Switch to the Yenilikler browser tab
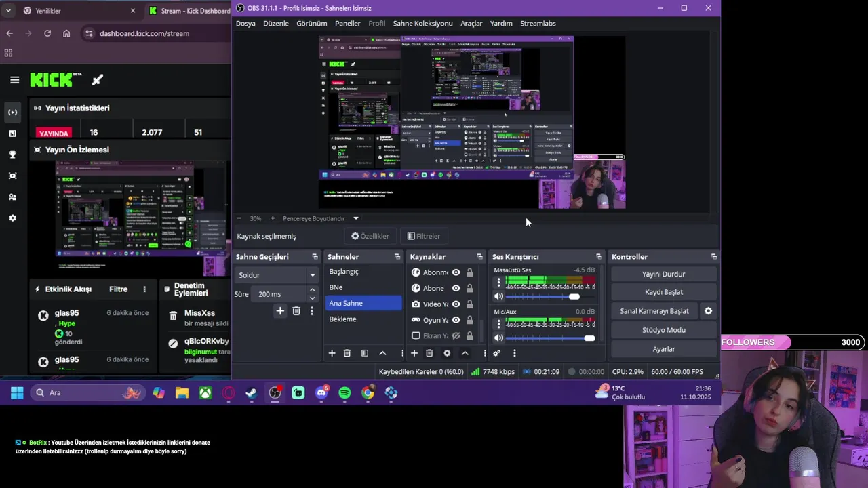The height and width of the screenshot is (488, 868). 78,11
